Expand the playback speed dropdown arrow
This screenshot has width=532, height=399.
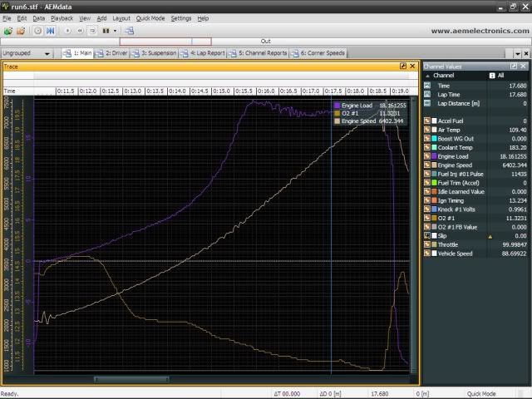pos(115,31)
